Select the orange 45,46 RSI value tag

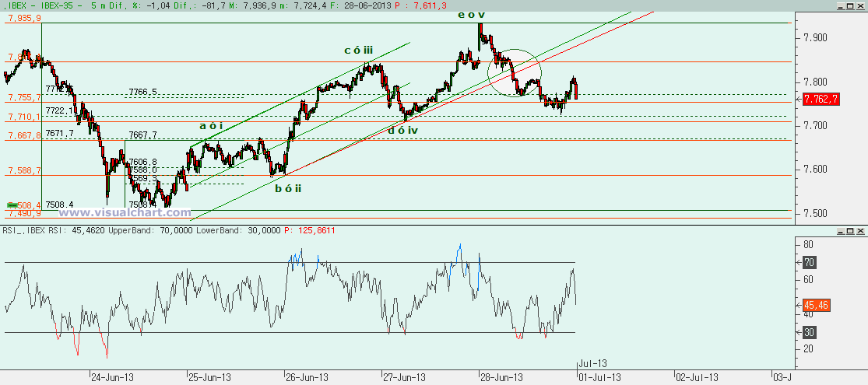[817, 306]
